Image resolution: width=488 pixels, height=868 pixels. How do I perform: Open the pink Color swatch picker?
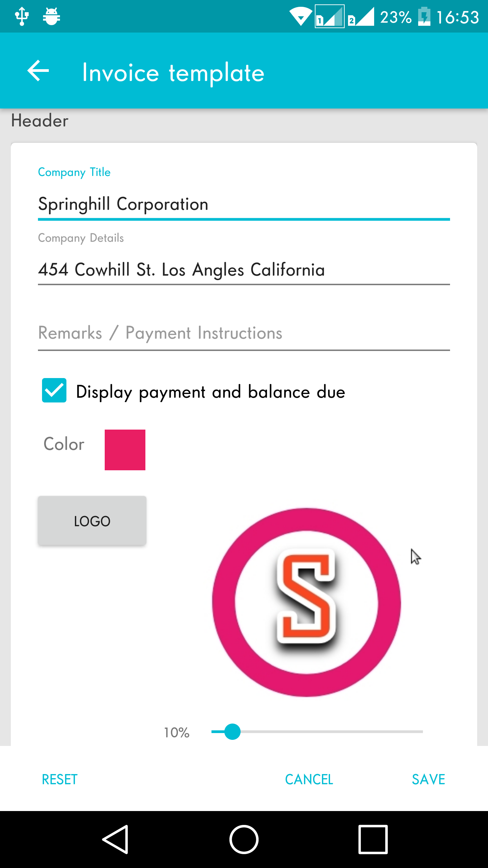click(125, 450)
